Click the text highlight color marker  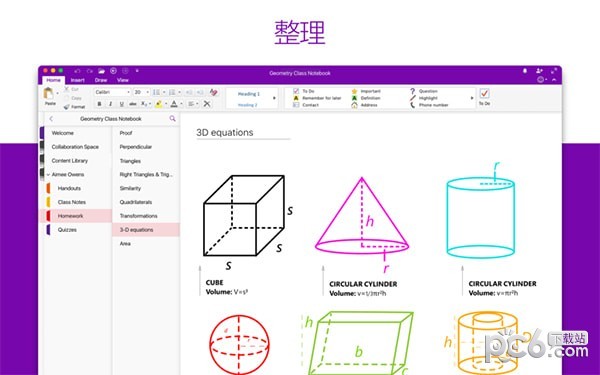click(x=158, y=104)
